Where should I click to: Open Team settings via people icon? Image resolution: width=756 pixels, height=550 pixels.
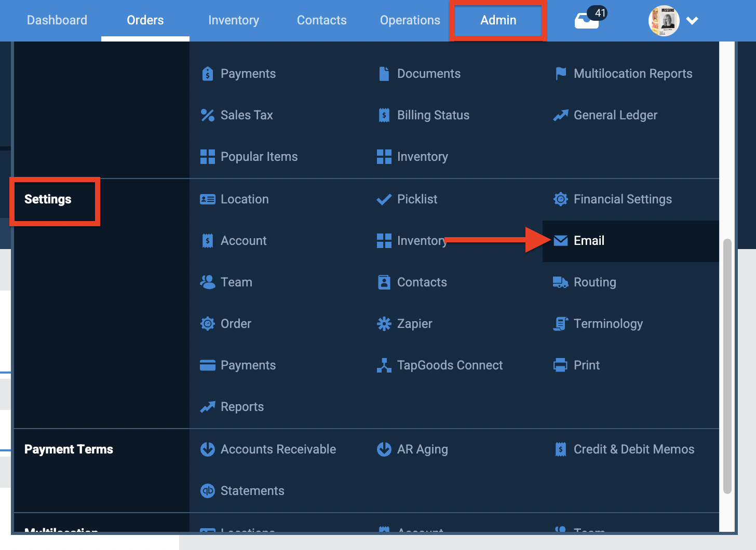click(207, 282)
